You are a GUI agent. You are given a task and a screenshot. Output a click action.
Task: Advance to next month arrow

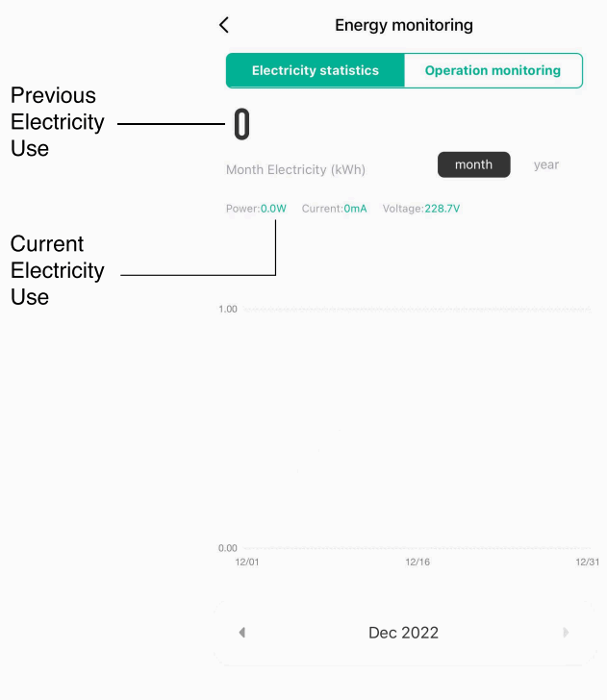(x=566, y=633)
